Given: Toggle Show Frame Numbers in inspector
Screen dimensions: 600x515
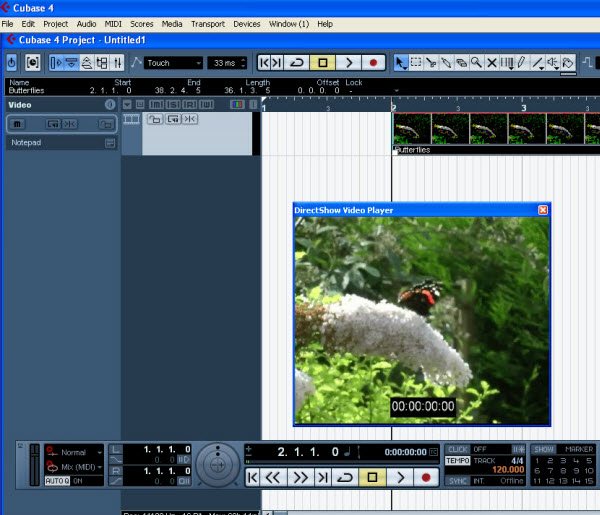Looking at the screenshot, I should click(52, 124).
